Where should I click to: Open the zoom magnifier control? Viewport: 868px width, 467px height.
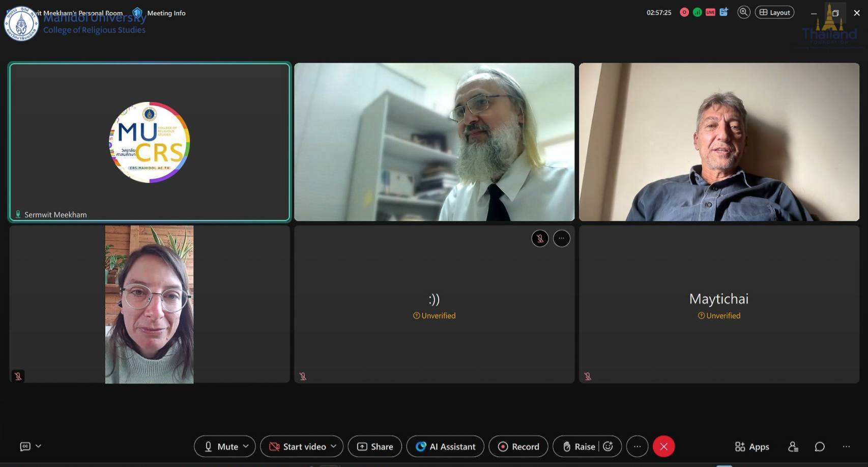pos(743,12)
